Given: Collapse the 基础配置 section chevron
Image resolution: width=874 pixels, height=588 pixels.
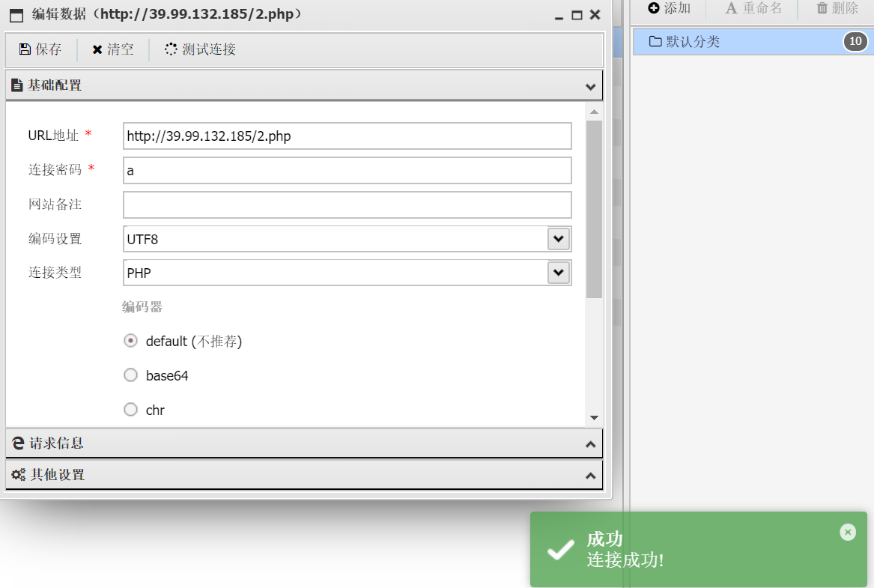Looking at the screenshot, I should click(x=591, y=86).
